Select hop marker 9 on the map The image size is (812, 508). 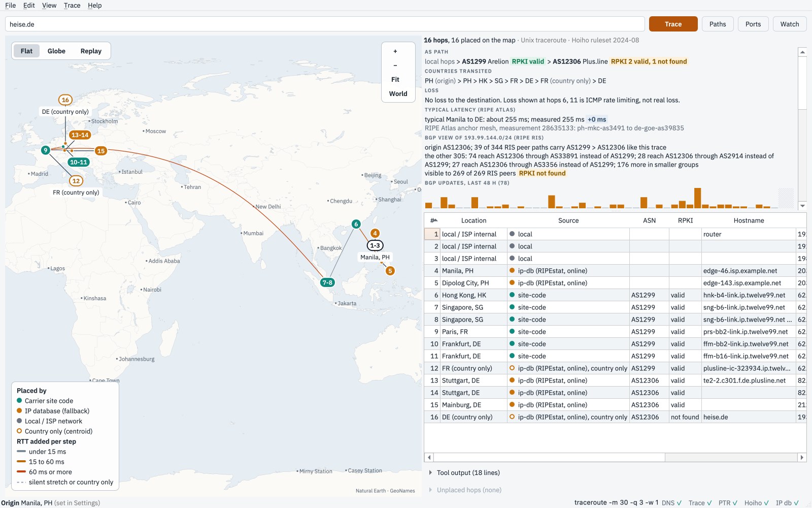pos(46,150)
